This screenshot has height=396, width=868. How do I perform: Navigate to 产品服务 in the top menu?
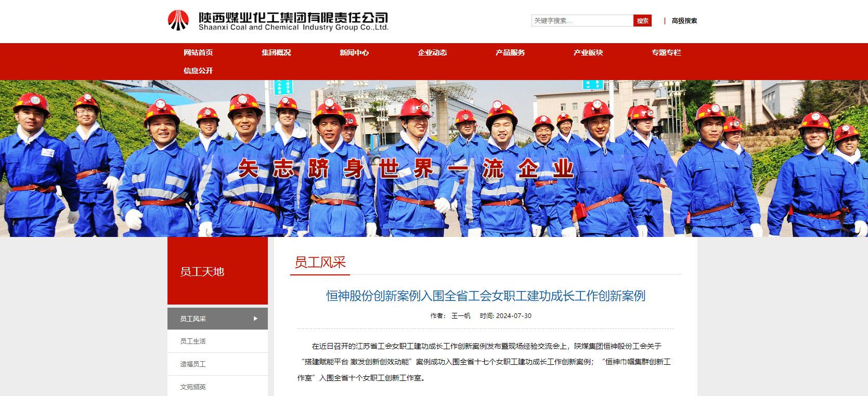510,52
